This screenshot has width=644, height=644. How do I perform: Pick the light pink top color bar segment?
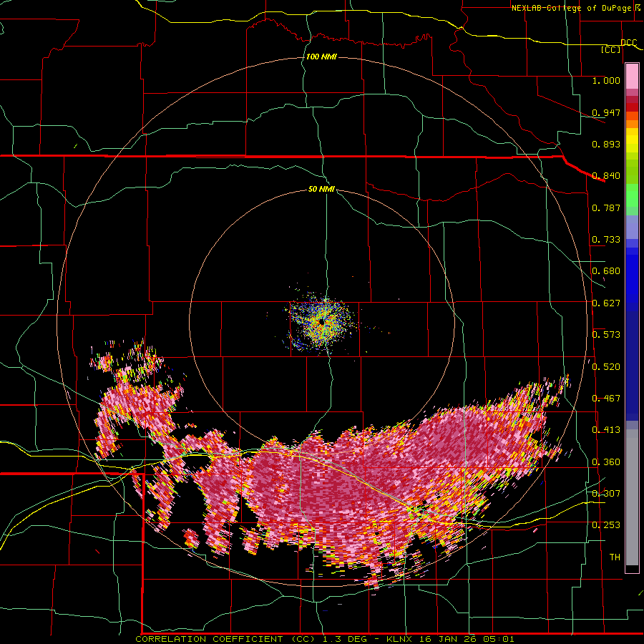click(x=632, y=76)
